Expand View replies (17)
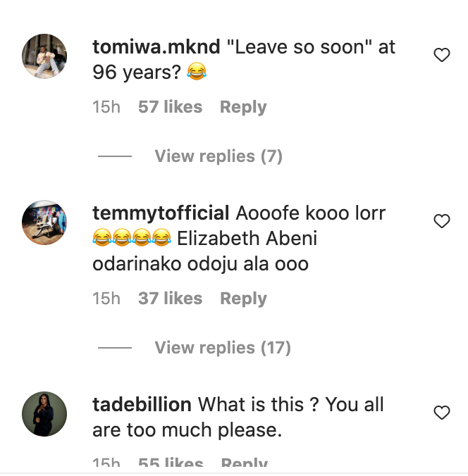 (222, 348)
